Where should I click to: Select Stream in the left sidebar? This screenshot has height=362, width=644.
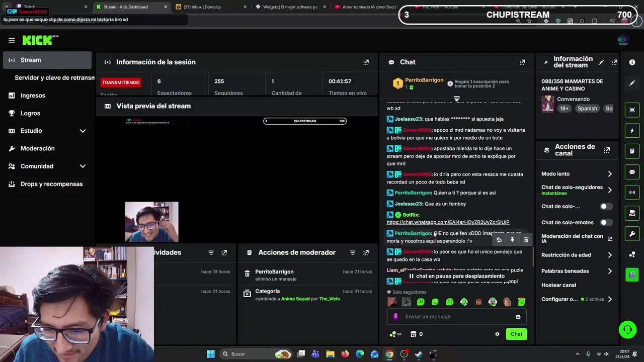46,60
